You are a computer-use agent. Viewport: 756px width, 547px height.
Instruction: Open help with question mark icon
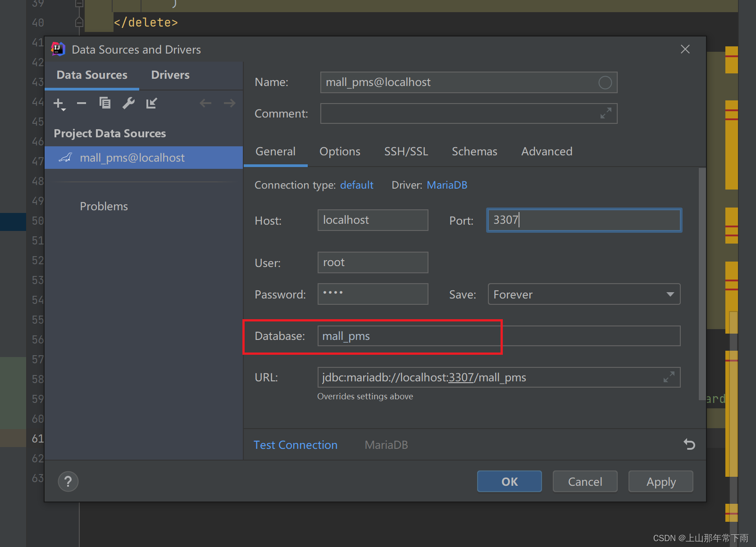pyautogui.click(x=68, y=481)
